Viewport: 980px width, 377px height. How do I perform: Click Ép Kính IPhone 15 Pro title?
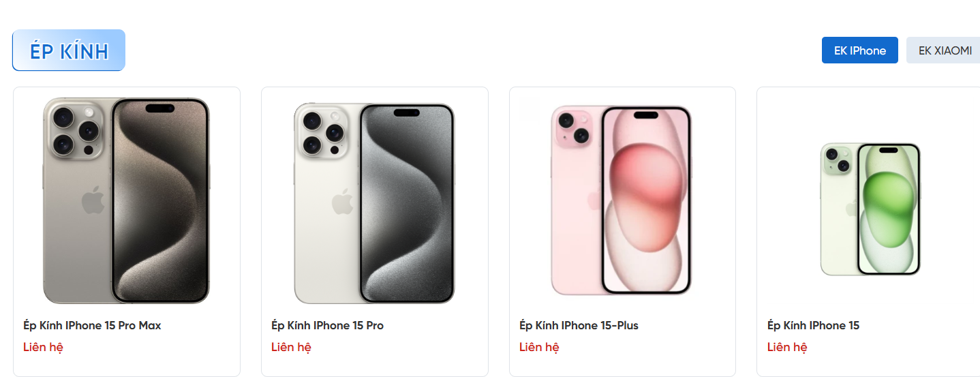point(327,325)
